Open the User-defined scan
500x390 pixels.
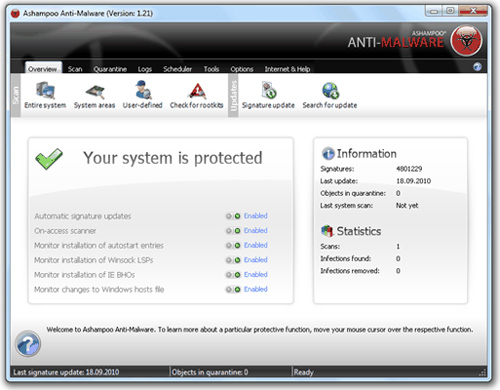click(x=143, y=95)
